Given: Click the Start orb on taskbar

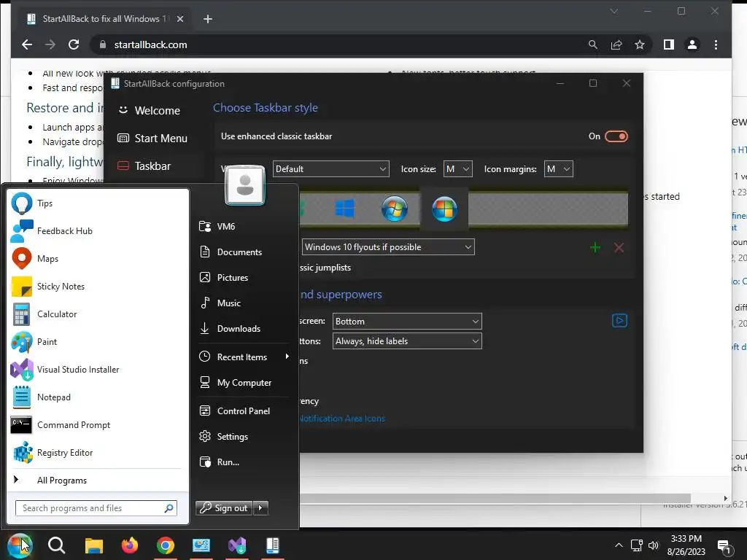Looking at the screenshot, I should pos(18,545).
